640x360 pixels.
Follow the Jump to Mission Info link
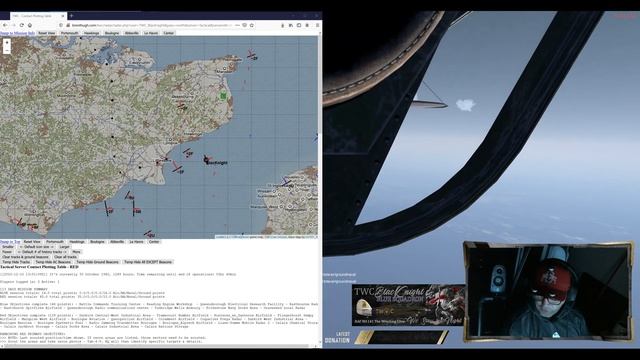click(x=18, y=33)
